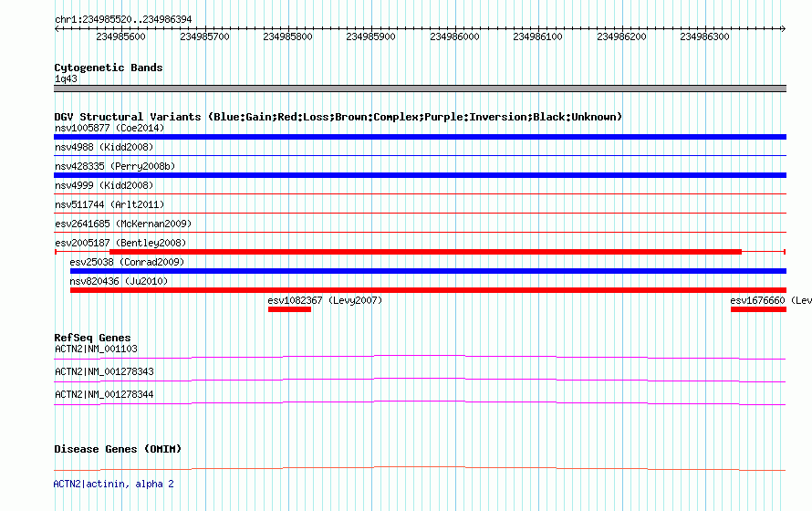Click the blue bar of nsv1005877
Viewport: 812px width, 511px height.
(x=420, y=137)
